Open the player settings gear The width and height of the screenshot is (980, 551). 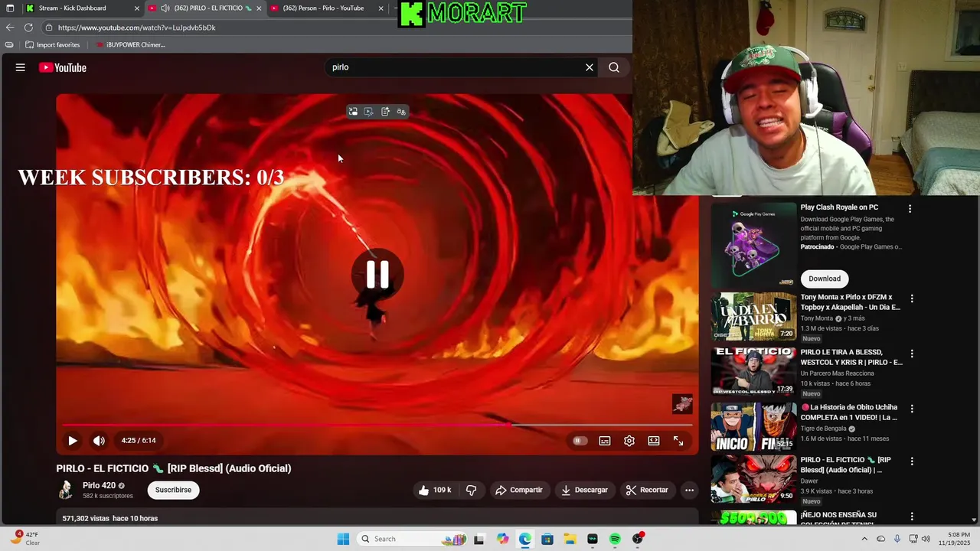[x=629, y=441]
